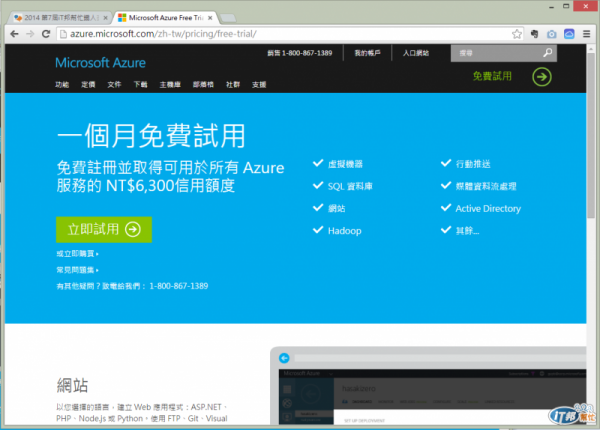Open the Chrome hamburger menu
600x430 pixels.
pos(586,34)
